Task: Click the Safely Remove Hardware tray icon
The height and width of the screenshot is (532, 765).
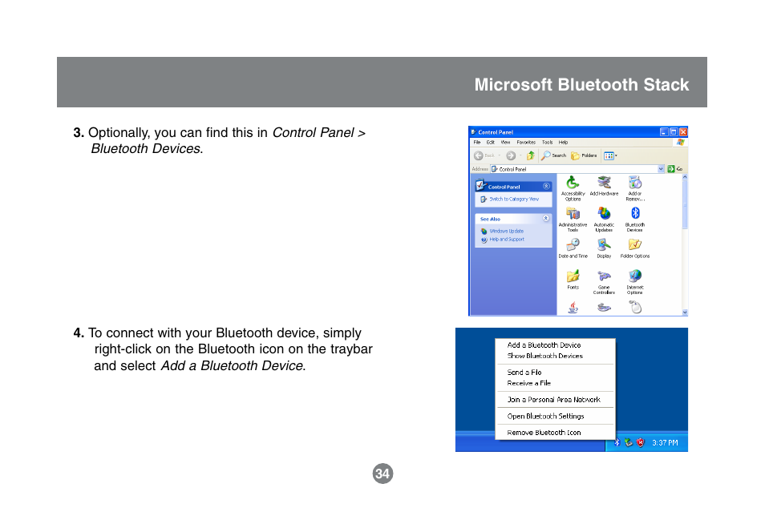Action: (629, 442)
